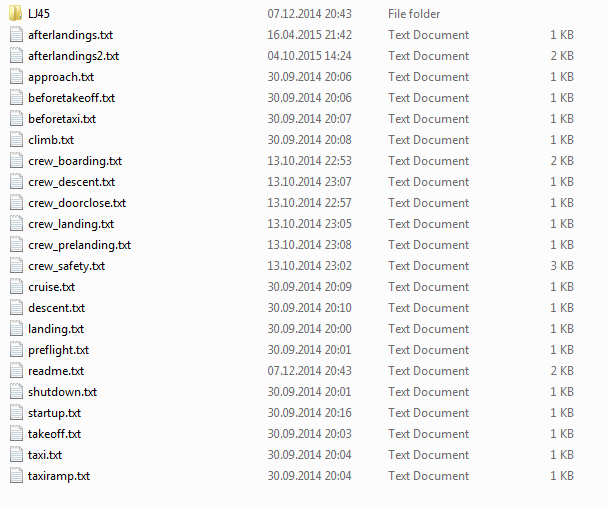
Task: Click the crew_landing.txt file name
Action: coord(71,224)
